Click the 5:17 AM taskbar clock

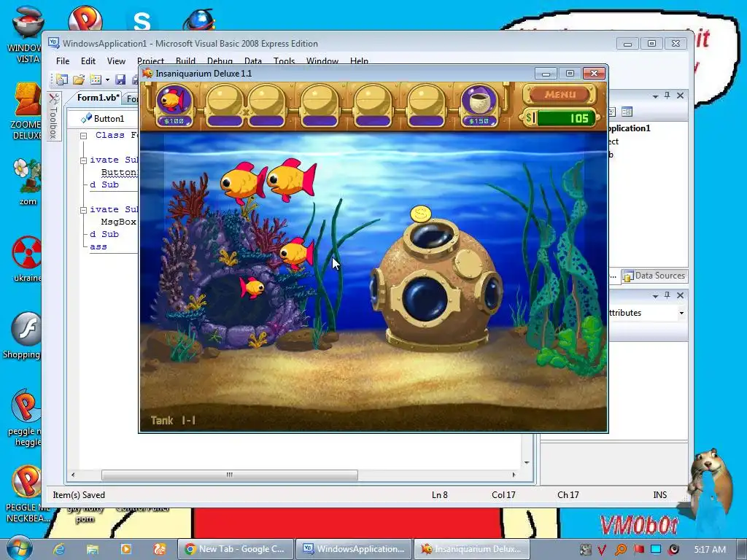pyautogui.click(x=710, y=549)
